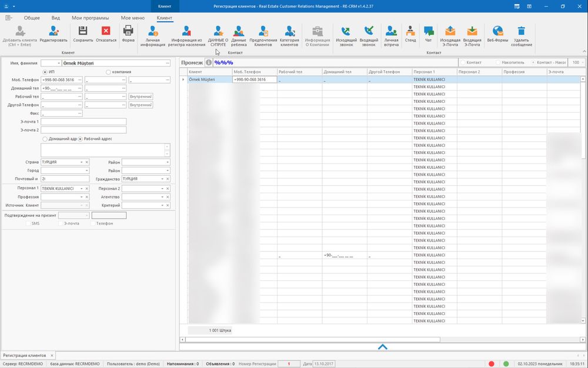588x368 pixels.
Task: Expand the Персонал 2 dropdown
Action: [x=162, y=189]
